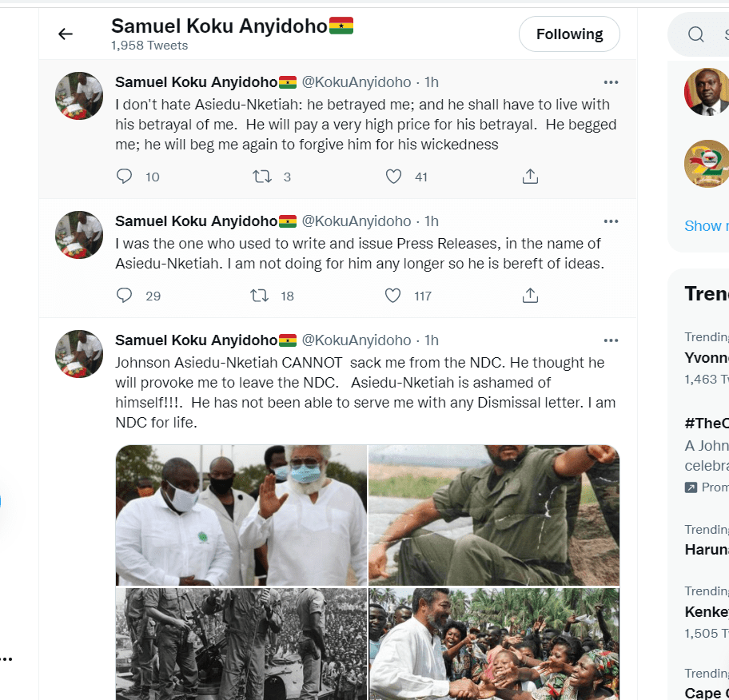This screenshot has height=700, width=729.
Task: Open the black-and-white soldiers photo
Action: click(241, 644)
